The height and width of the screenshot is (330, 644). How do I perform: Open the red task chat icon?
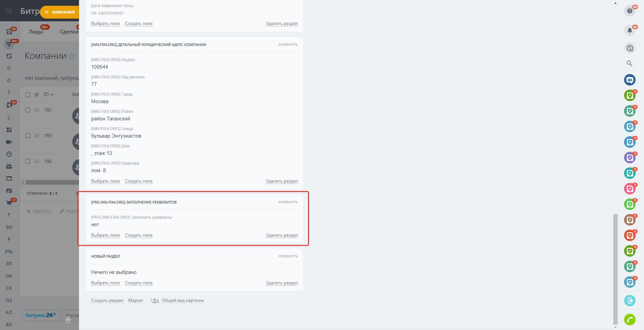(629, 235)
